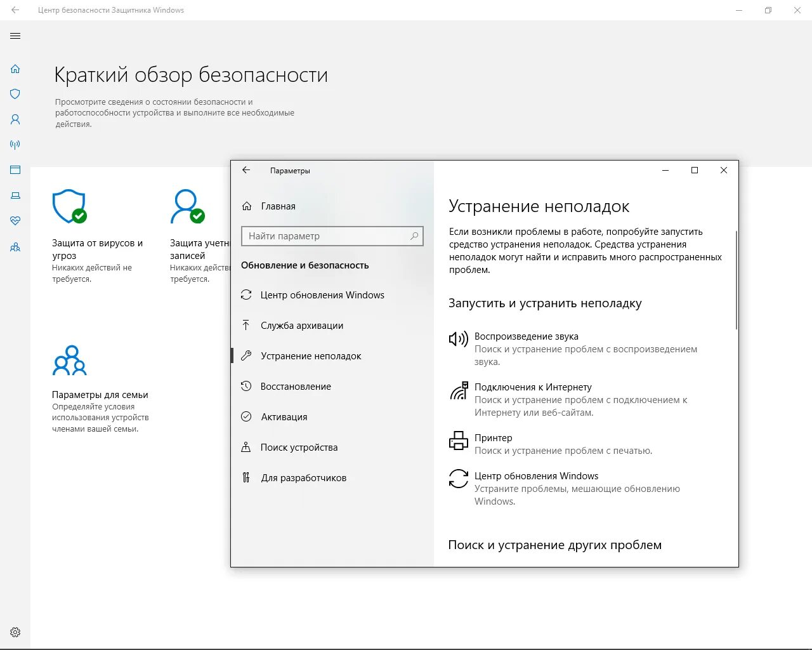Open App and browser control icon in sidebar
The image size is (812, 650).
[15, 170]
